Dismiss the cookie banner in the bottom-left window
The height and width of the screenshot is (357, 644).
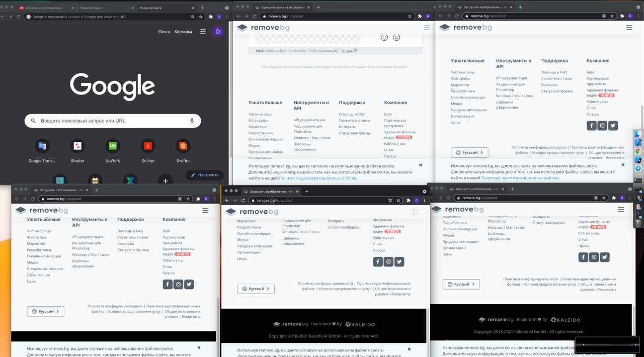[x=199, y=347]
